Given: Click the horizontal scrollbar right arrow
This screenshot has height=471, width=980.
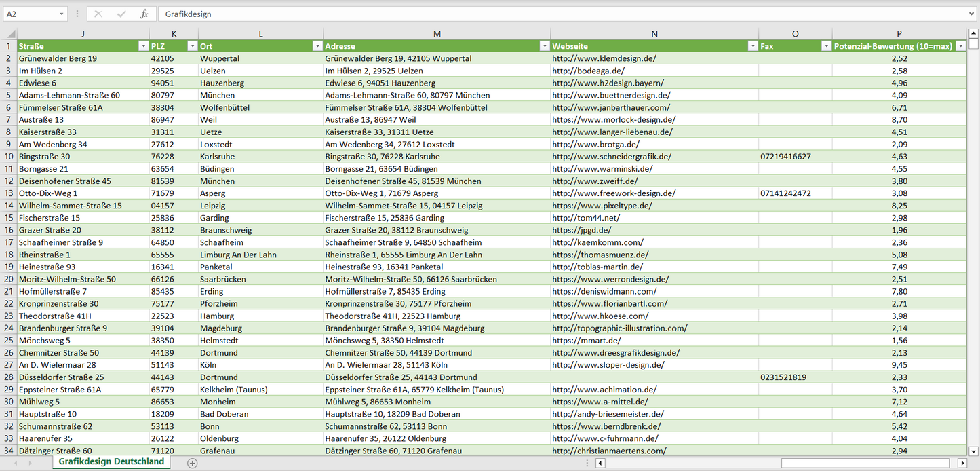Looking at the screenshot, I should [962, 463].
